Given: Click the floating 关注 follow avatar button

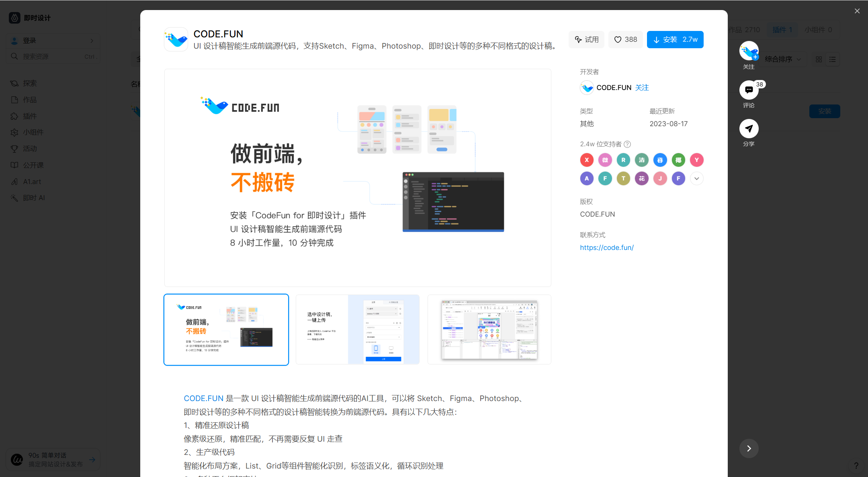Looking at the screenshot, I should pyautogui.click(x=749, y=51).
